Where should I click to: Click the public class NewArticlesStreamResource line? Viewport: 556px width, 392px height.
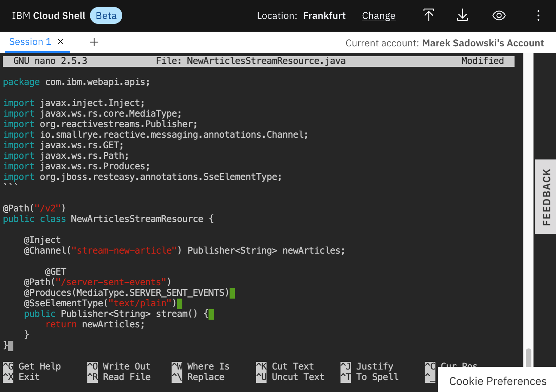[x=108, y=219]
